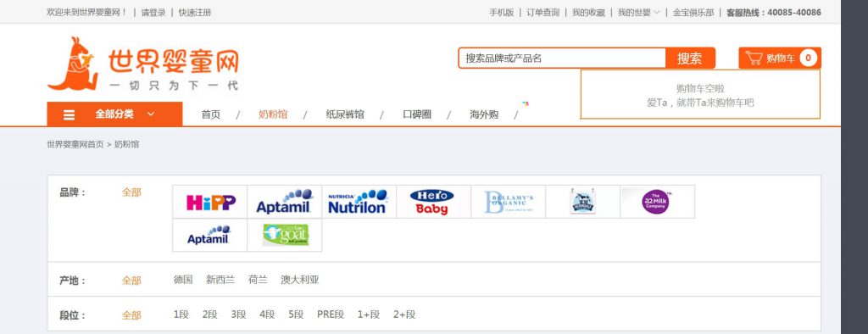Expand the 全部分类 category dropdown
Viewport: 868px width, 334px height.
(114, 114)
